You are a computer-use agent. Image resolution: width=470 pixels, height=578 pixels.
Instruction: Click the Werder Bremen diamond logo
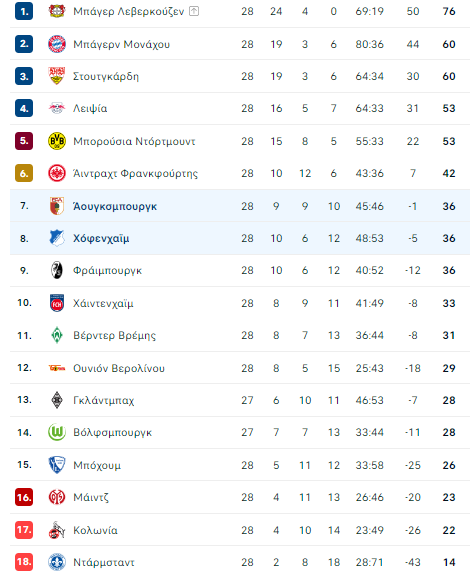pos(57,335)
